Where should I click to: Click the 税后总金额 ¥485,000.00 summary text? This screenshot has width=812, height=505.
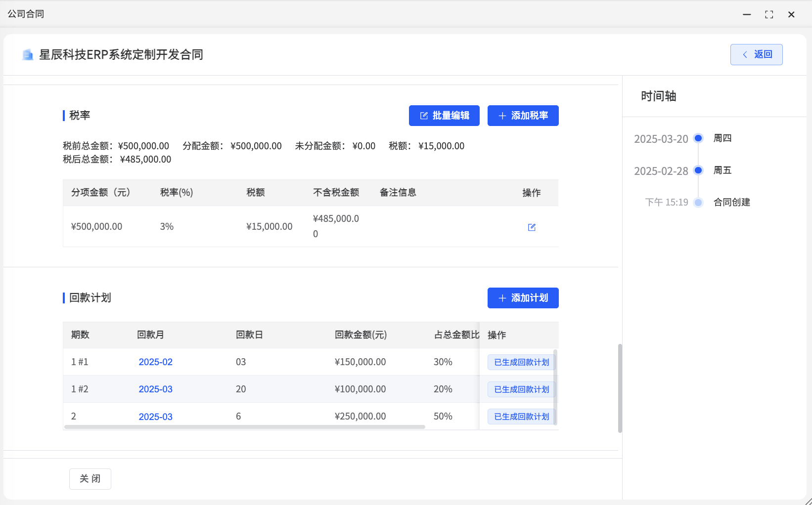point(117,160)
